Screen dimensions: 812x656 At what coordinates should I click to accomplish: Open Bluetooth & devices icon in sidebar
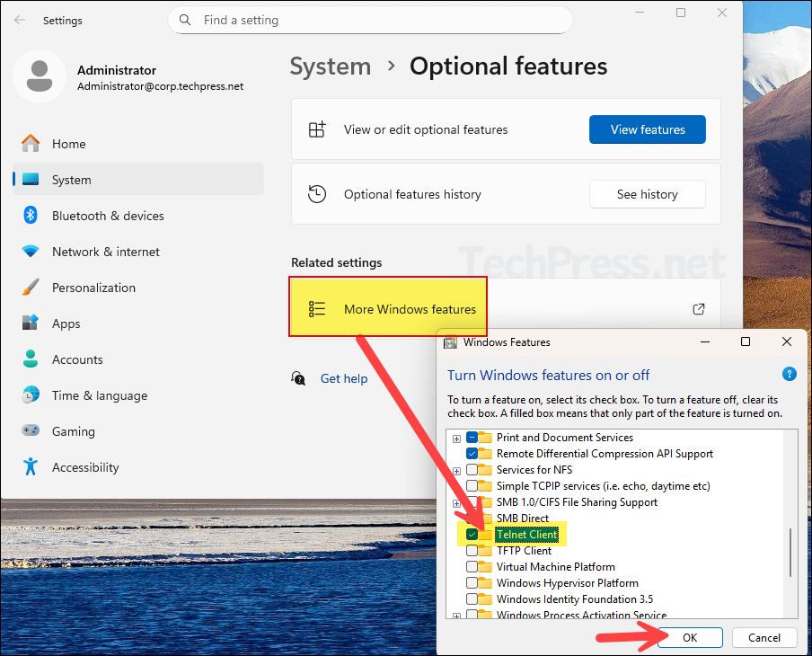(x=31, y=216)
